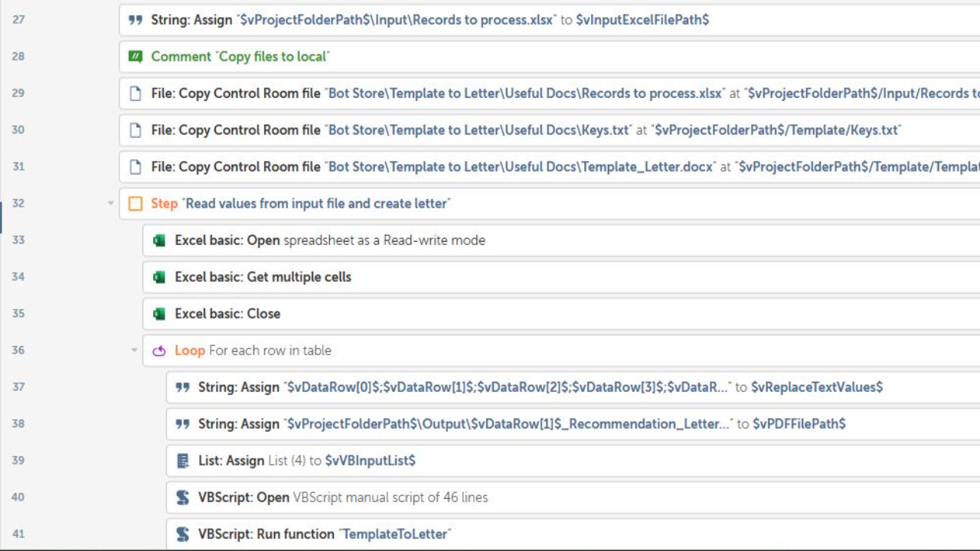
Task: Collapse the Loop For each row
Action: (135, 350)
